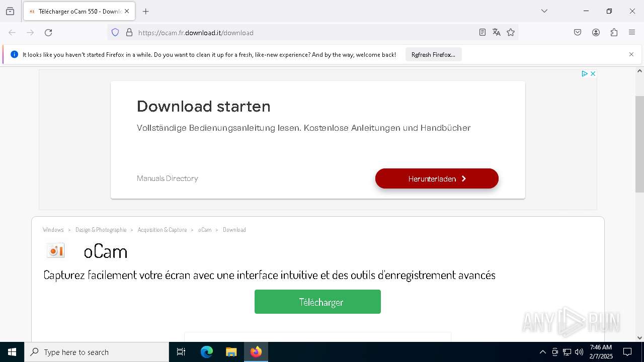Close the Télécharger oCam tab
Image resolution: width=644 pixels, height=362 pixels.
127,11
